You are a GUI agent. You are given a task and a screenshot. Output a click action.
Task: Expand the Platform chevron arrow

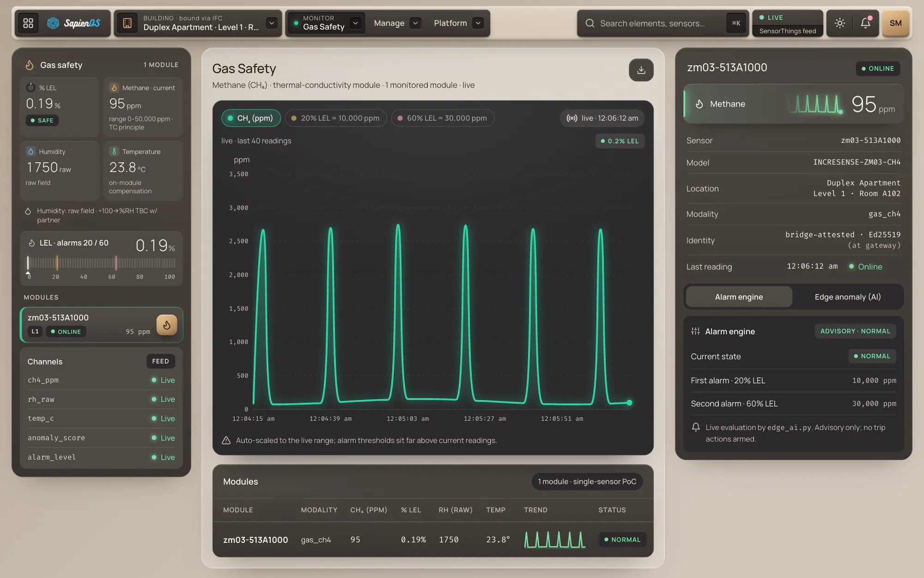(478, 23)
